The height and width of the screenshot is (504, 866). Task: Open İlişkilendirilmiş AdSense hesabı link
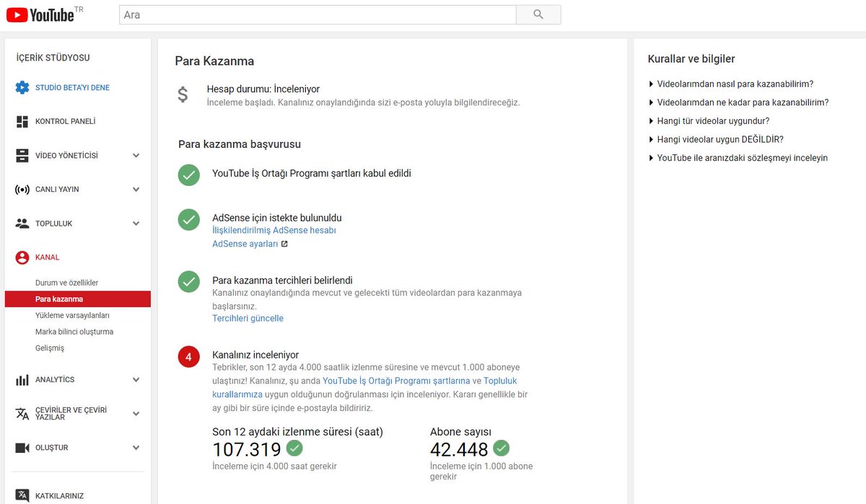coord(274,231)
